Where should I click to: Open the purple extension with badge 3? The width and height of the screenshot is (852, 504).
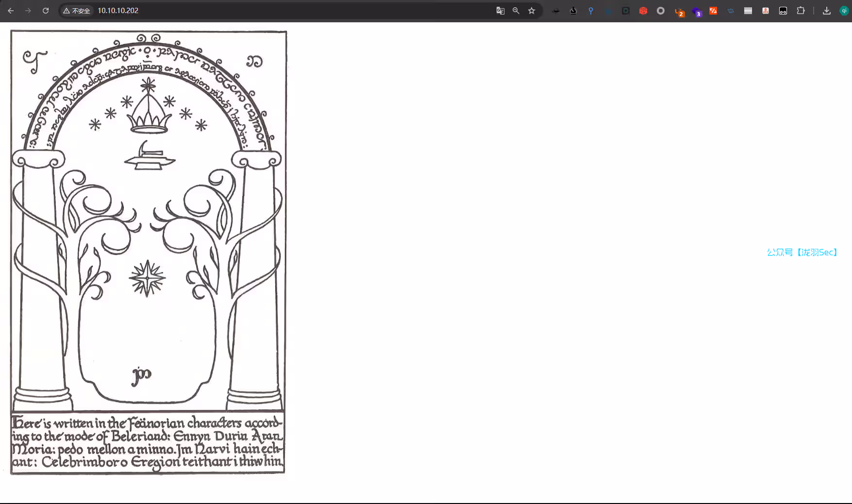(x=696, y=12)
